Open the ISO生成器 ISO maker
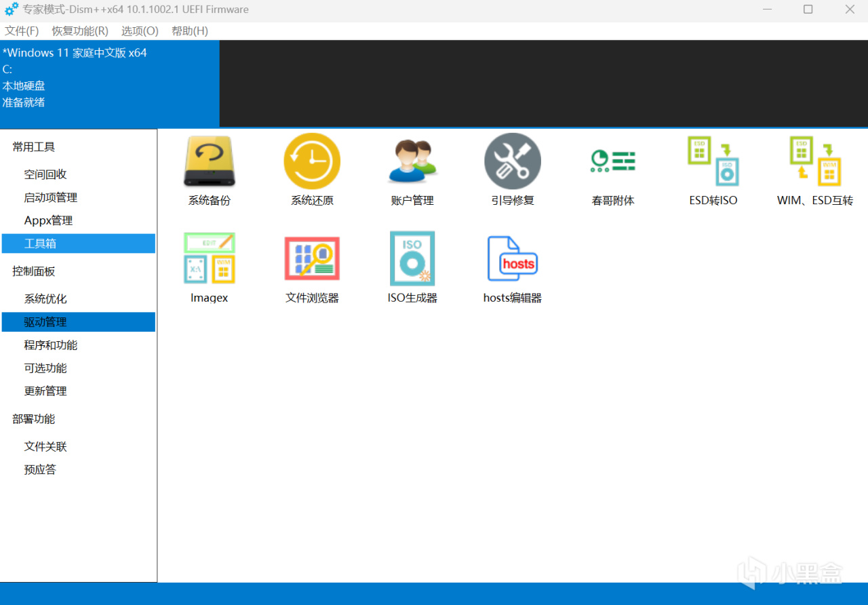This screenshot has height=605, width=868. click(412, 267)
